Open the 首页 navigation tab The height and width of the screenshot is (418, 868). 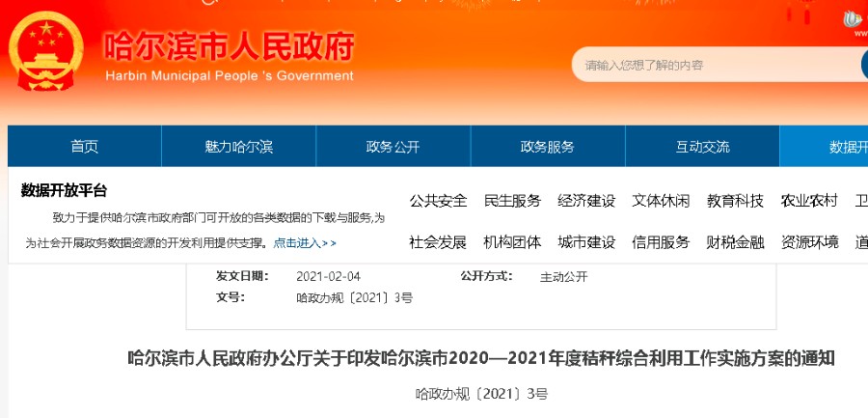tap(85, 147)
